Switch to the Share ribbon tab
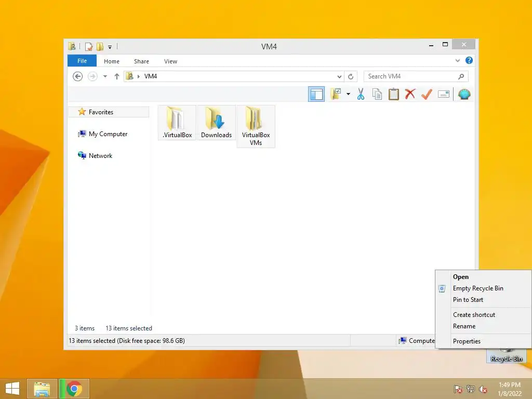This screenshot has width=532, height=399. 141,61
